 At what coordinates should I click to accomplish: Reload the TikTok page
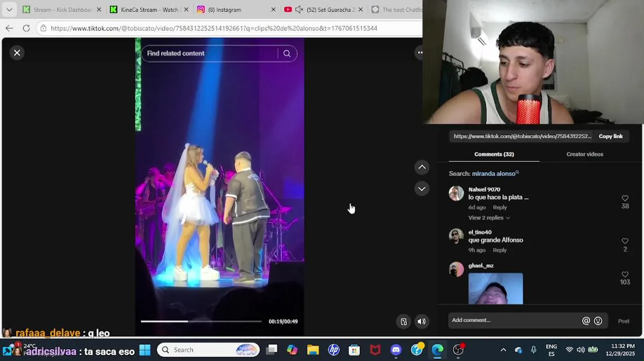(26, 29)
